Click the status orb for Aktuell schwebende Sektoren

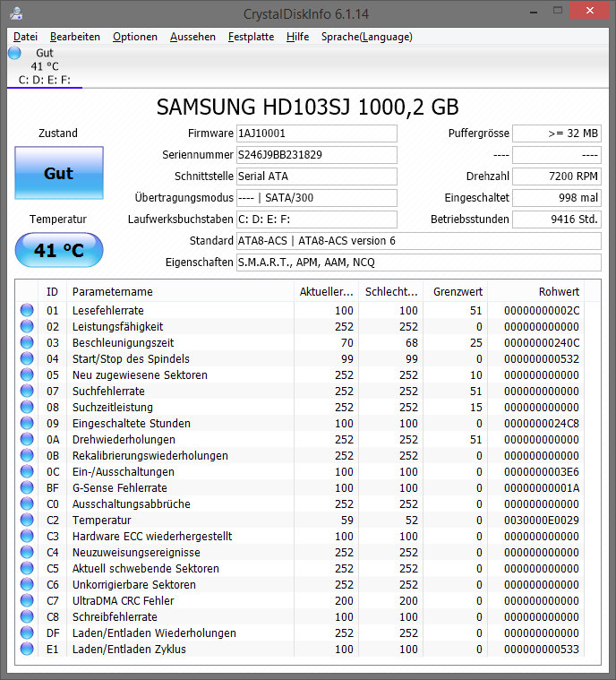click(x=27, y=568)
